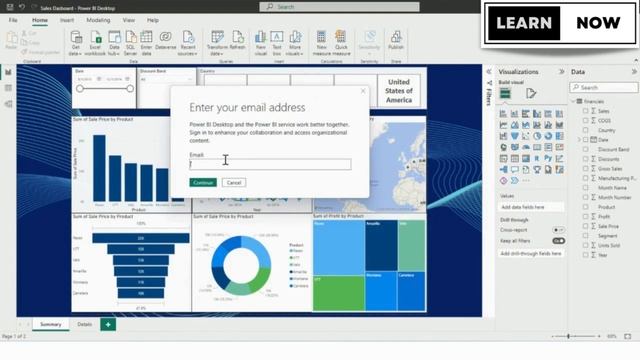Viewport: 640px width, 360px height.
Task: Open the More visuals dropdown
Action: (x=295, y=42)
